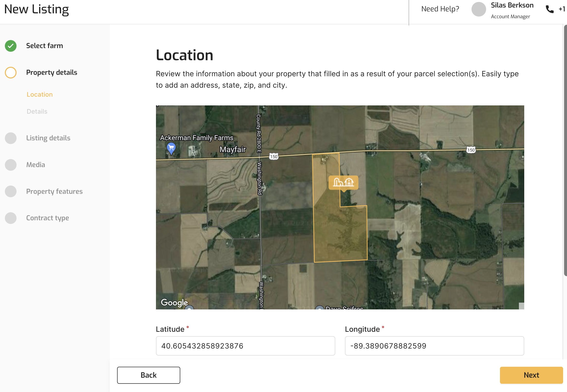
Task: Click the US 150 shield on the map's east side
Action: pyautogui.click(x=471, y=150)
